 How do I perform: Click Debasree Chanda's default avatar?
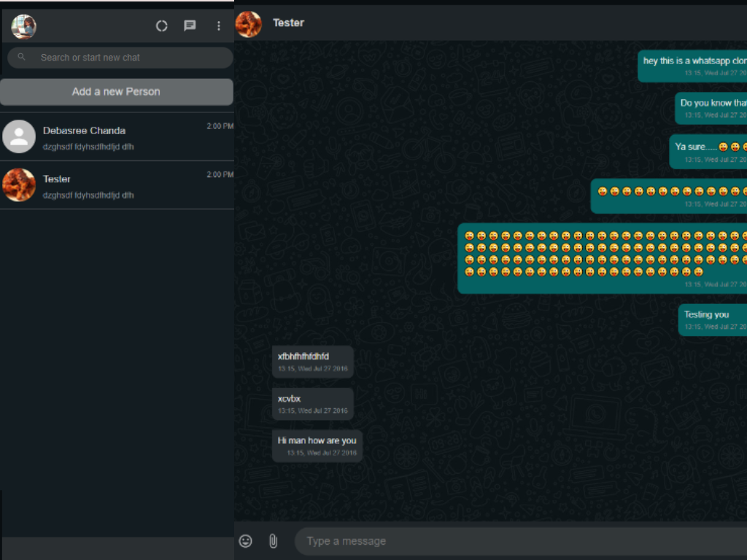tap(19, 136)
